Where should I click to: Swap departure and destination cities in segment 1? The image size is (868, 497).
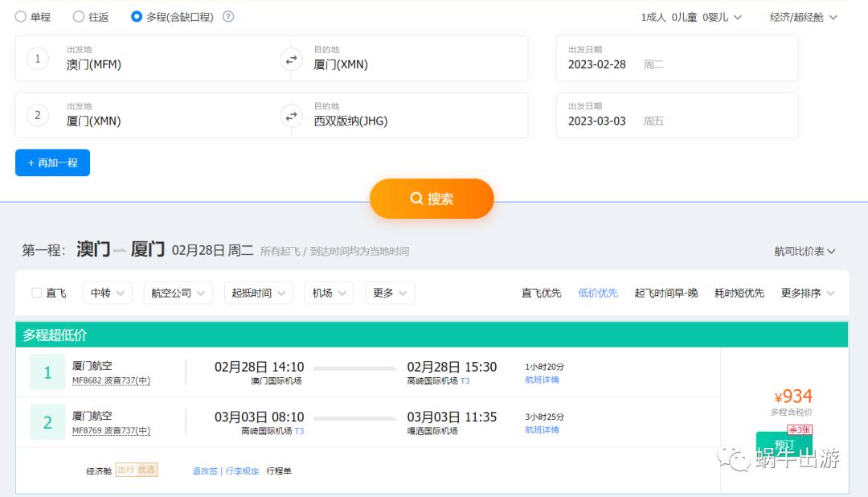[x=291, y=58]
